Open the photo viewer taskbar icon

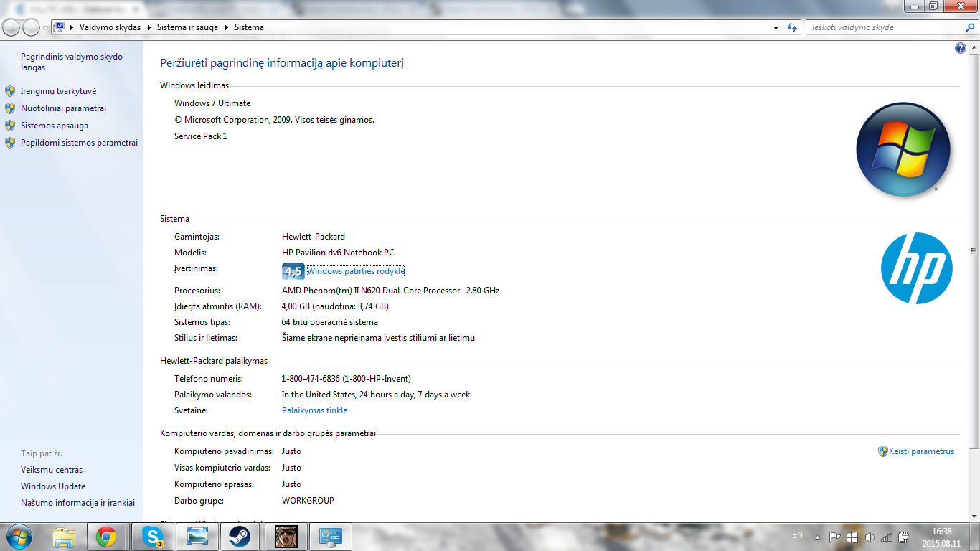pos(197,537)
